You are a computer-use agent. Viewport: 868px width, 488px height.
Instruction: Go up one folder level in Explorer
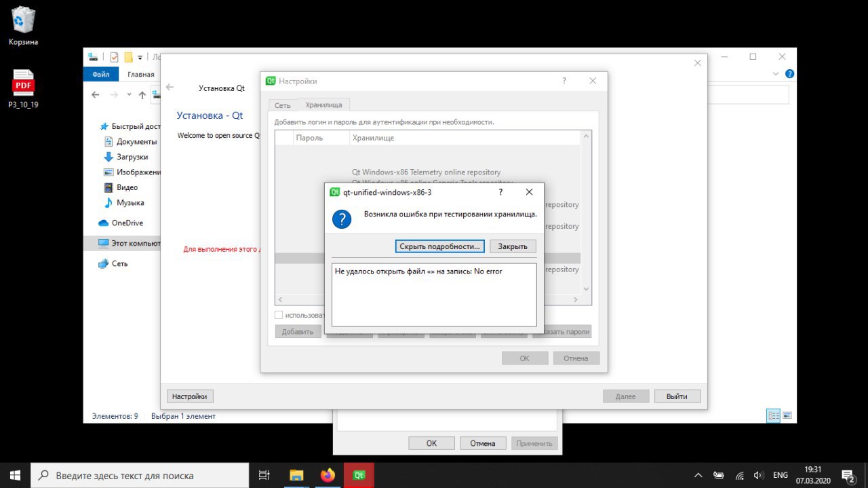[142, 95]
